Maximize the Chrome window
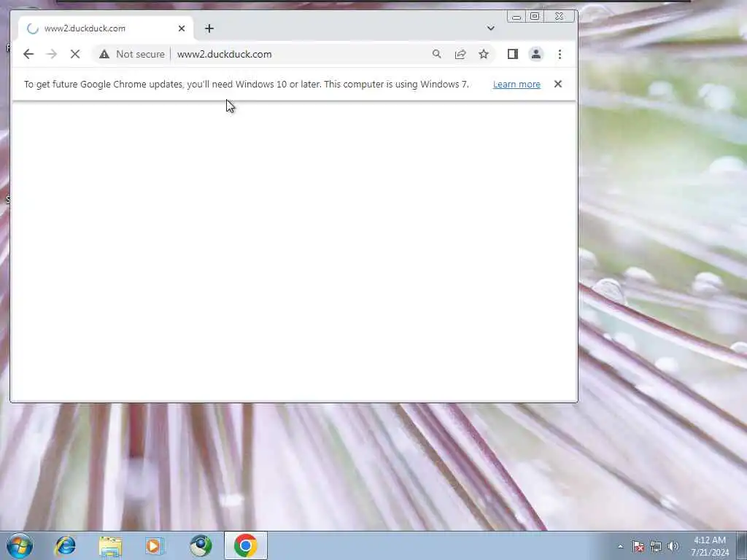Screen dimensions: 747x560 pyautogui.click(x=535, y=17)
